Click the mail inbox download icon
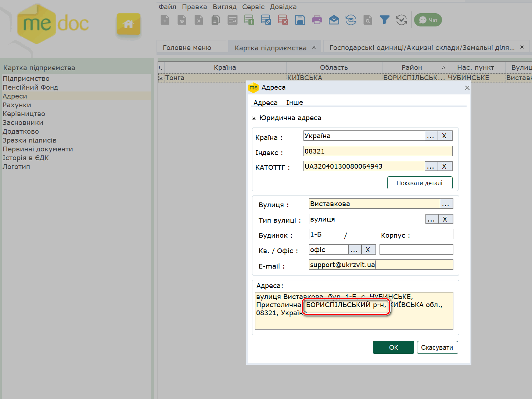The height and width of the screenshot is (399, 532). coord(334,20)
